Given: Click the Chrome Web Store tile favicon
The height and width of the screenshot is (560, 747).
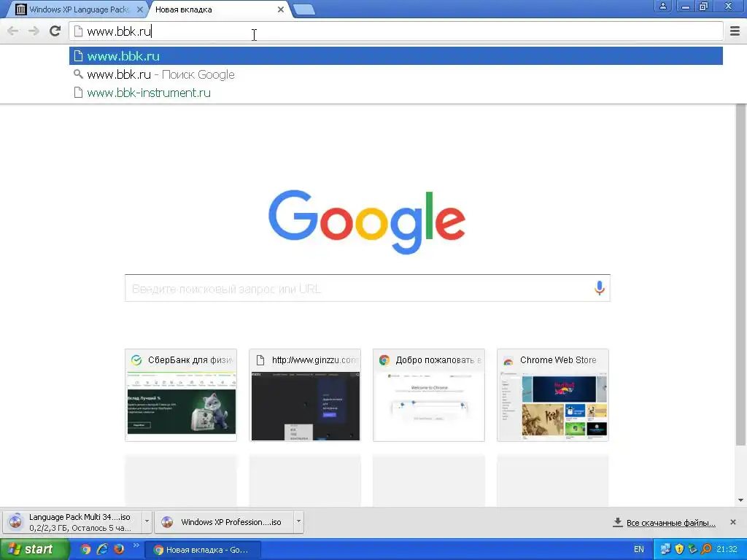Looking at the screenshot, I should pyautogui.click(x=508, y=360).
